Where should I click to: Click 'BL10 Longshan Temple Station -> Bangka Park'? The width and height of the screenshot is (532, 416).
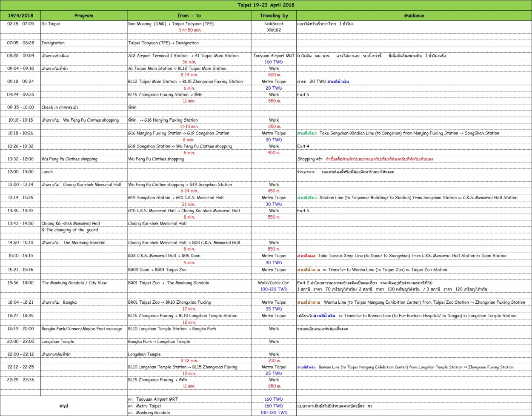[189, 329]
